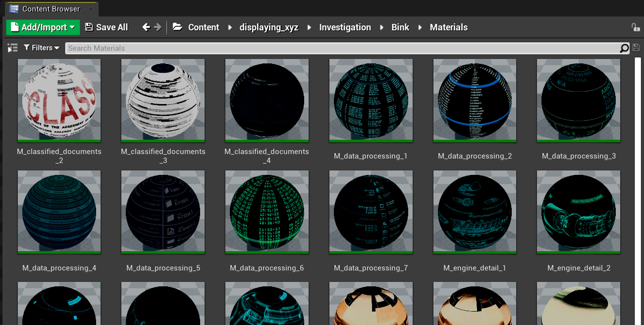Image resolution: width=644 pixels, height=325 pixels.
Task: Select M_engine_detail_1 thumbnail
Action: pos(475,212)
